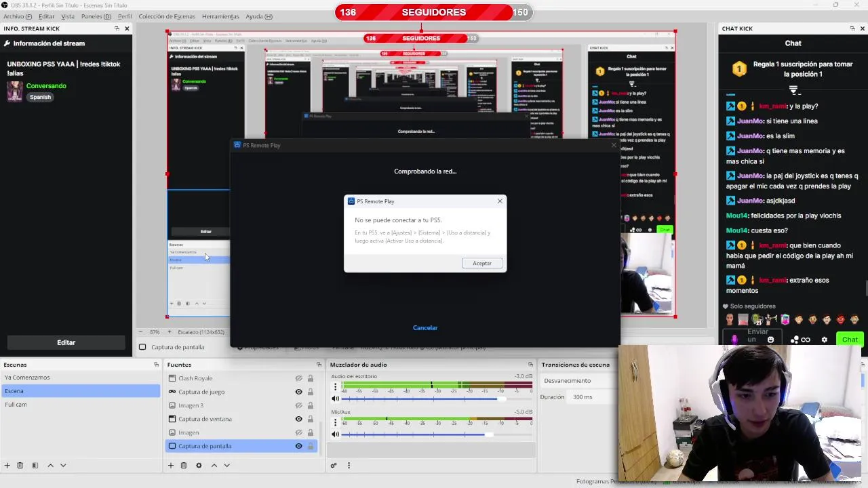Select Ya Comenzamos scene

[x=81, y=378]
